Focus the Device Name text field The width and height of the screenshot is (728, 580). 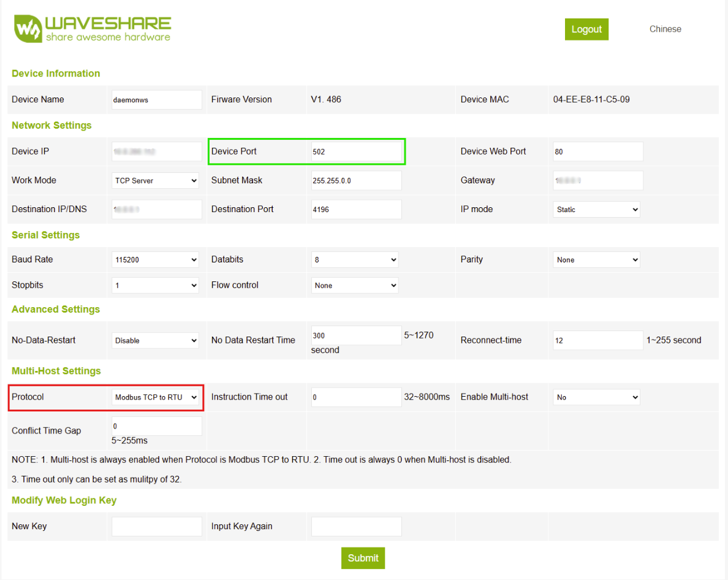pyautogui.click(x=156, y=100)
